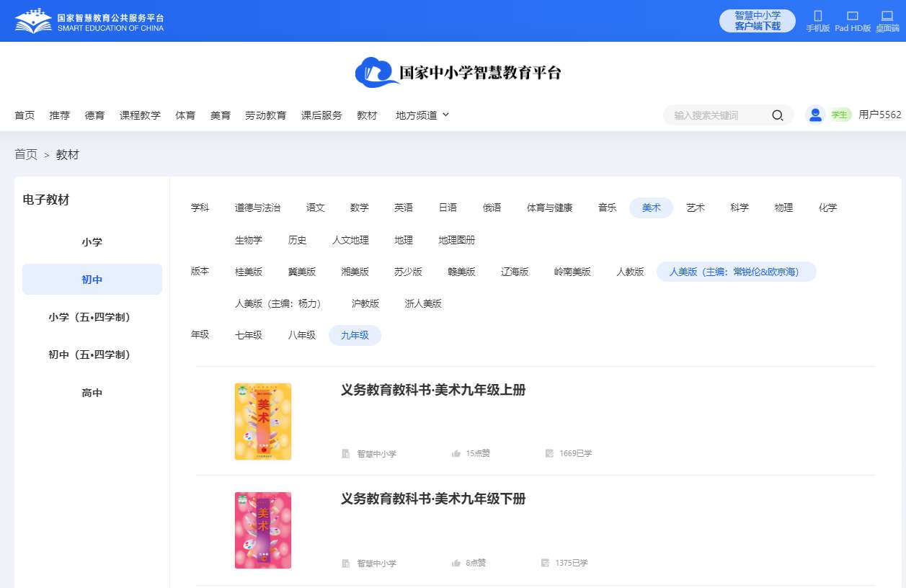Open the 劳动教育 menu item

pyautogui.click(x=265, y=115)
